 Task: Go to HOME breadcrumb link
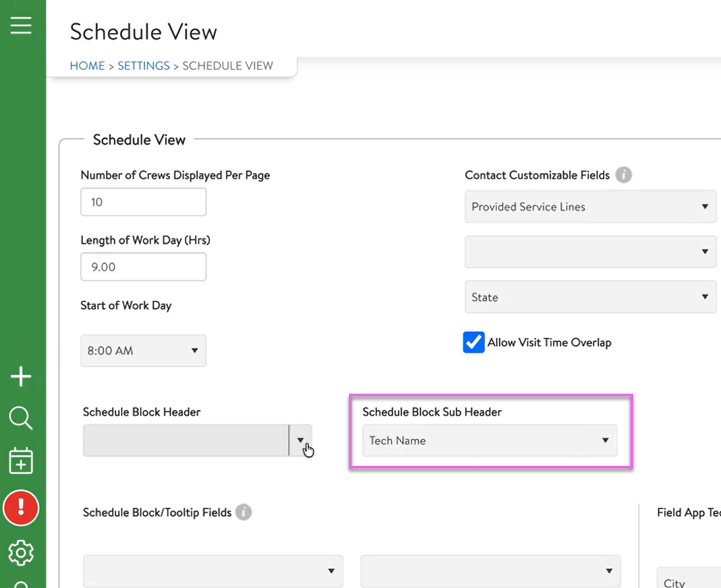(87, 66)
